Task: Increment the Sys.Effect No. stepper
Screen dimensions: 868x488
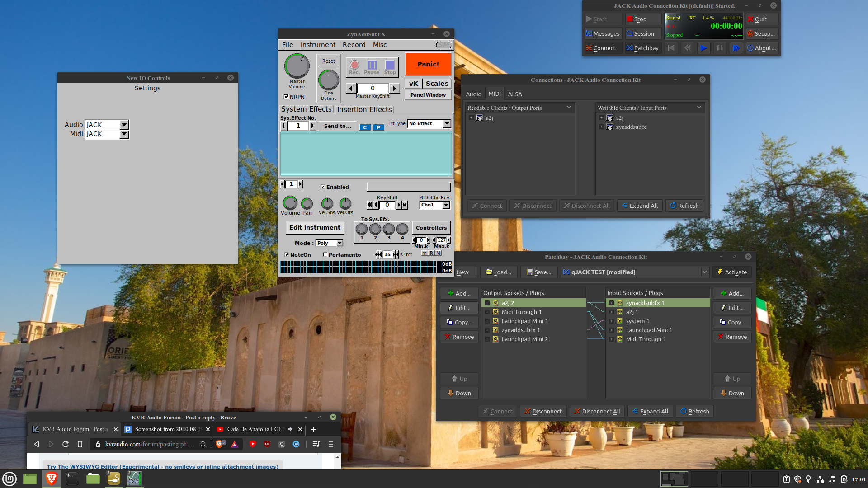Action: click(312, 126)
